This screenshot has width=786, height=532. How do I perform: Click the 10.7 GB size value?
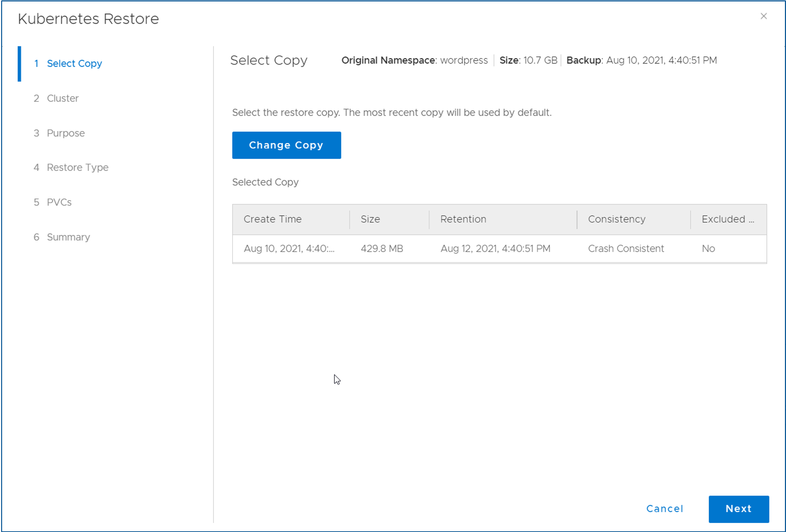coord(540,60)
